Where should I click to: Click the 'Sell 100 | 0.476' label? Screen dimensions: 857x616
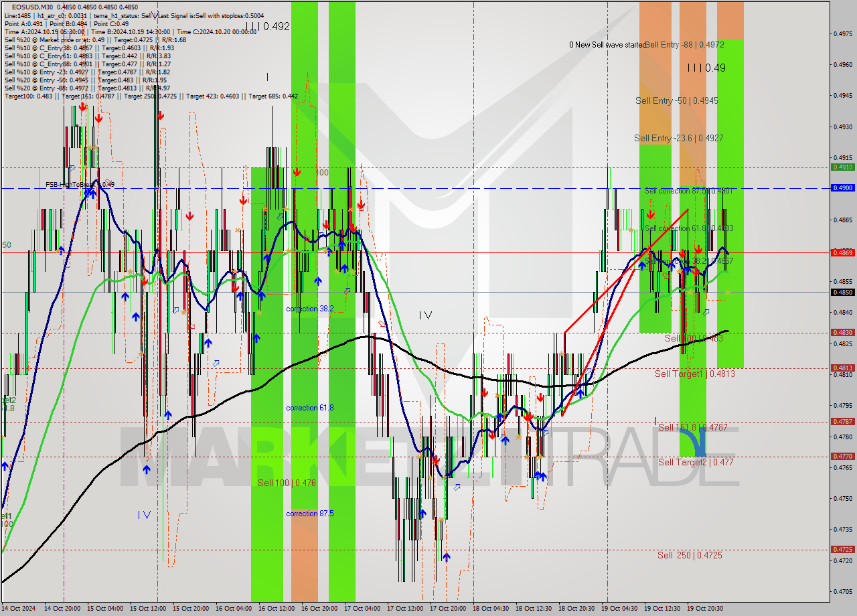[287, 483]
